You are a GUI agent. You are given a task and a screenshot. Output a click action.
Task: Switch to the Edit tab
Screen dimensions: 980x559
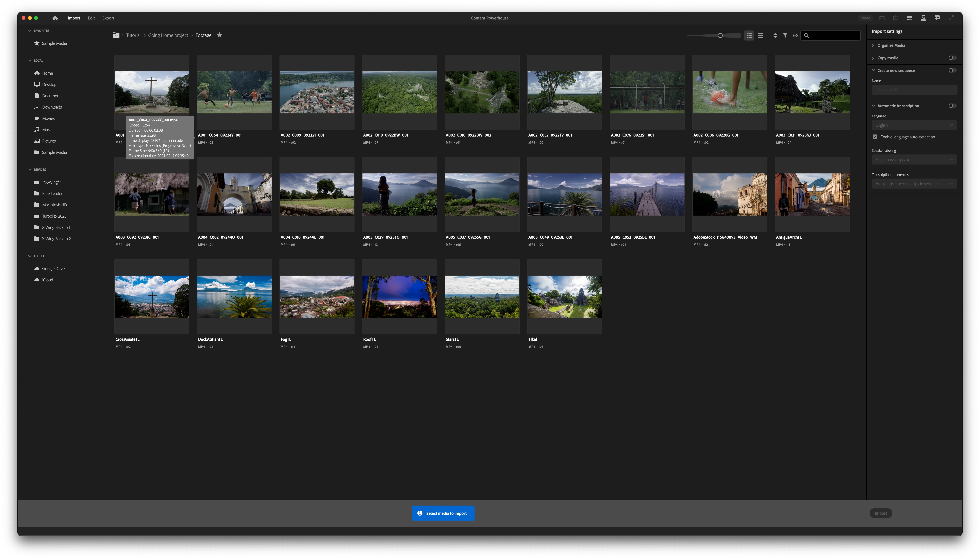coord(91,18)
